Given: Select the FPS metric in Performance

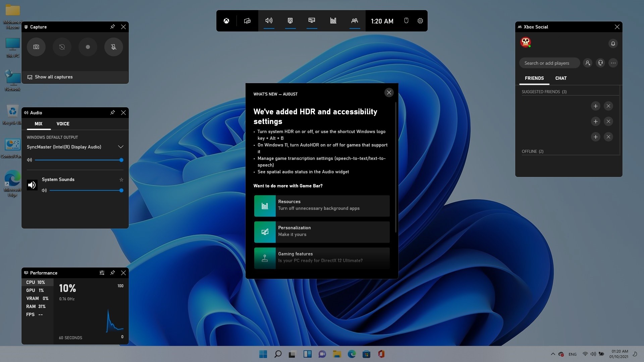Looking at the screenshot, I should [37, 314].
